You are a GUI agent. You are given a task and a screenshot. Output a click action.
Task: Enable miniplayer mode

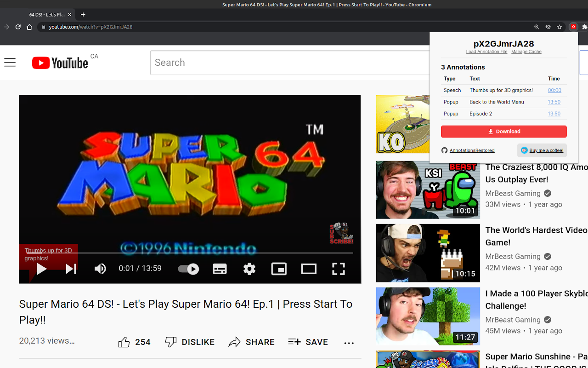(279, 269)
